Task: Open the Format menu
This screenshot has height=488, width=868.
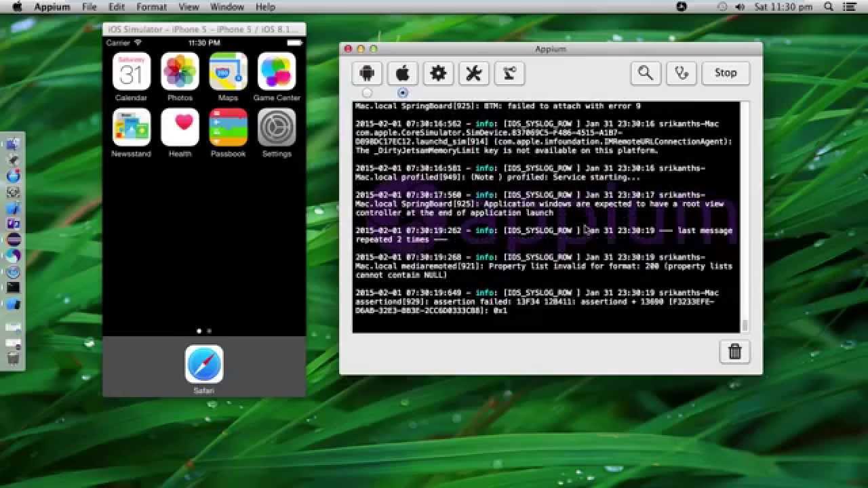Action: coord(151,7)
